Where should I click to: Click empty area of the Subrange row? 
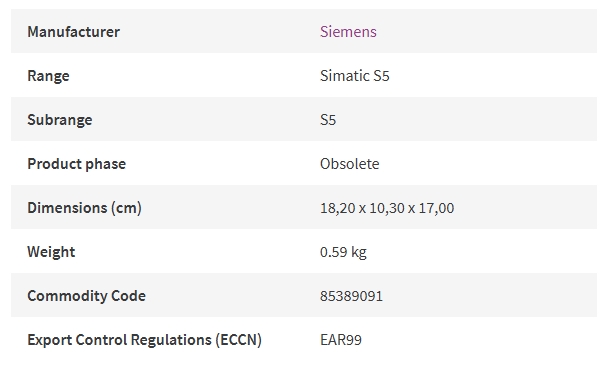(x=468, y=119)
